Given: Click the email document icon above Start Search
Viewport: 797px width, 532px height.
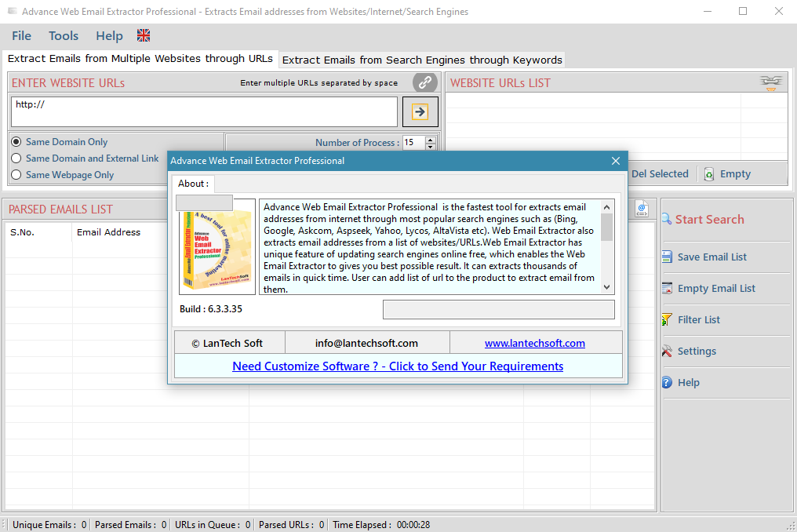Looking at the screenshot, I should pos(642,209).
